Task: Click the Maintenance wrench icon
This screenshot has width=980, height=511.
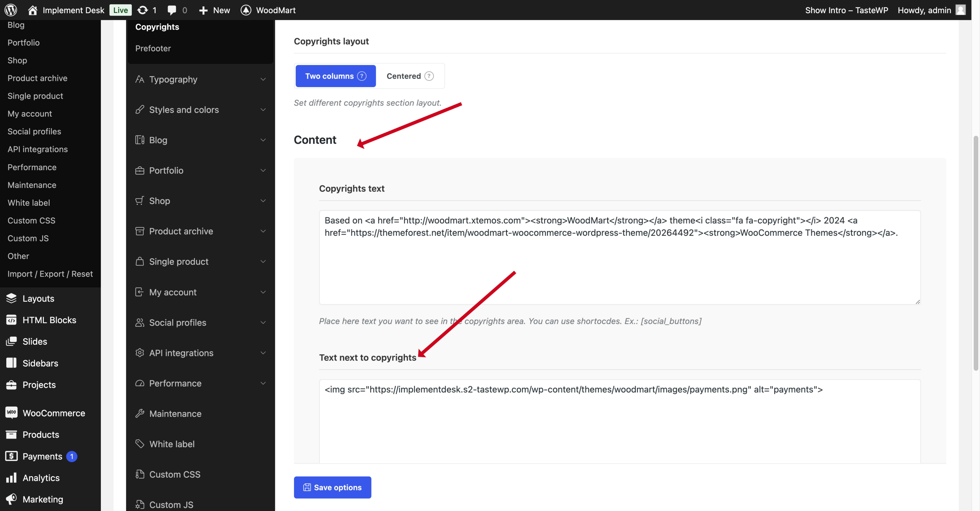Action: tap(140, 414)
